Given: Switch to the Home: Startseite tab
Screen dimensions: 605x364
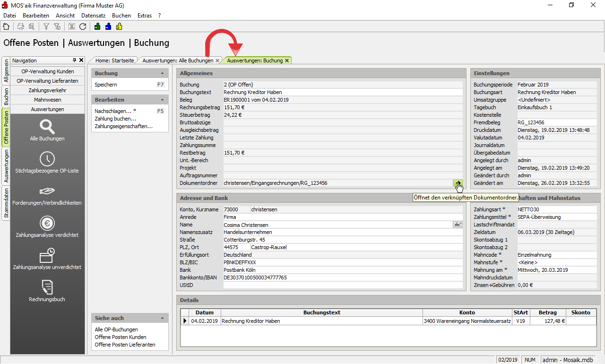Looking at the screenshot, I should (x=115, y=61).
